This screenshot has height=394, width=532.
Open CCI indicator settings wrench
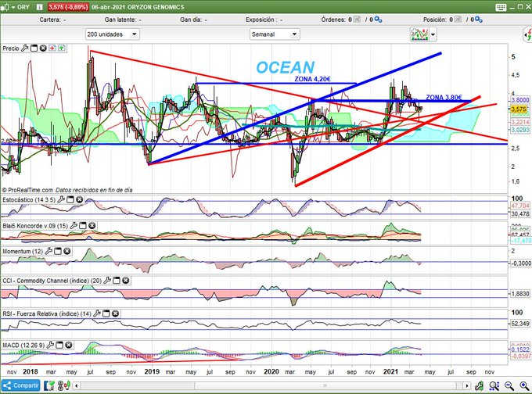click(x=107, y=281)
